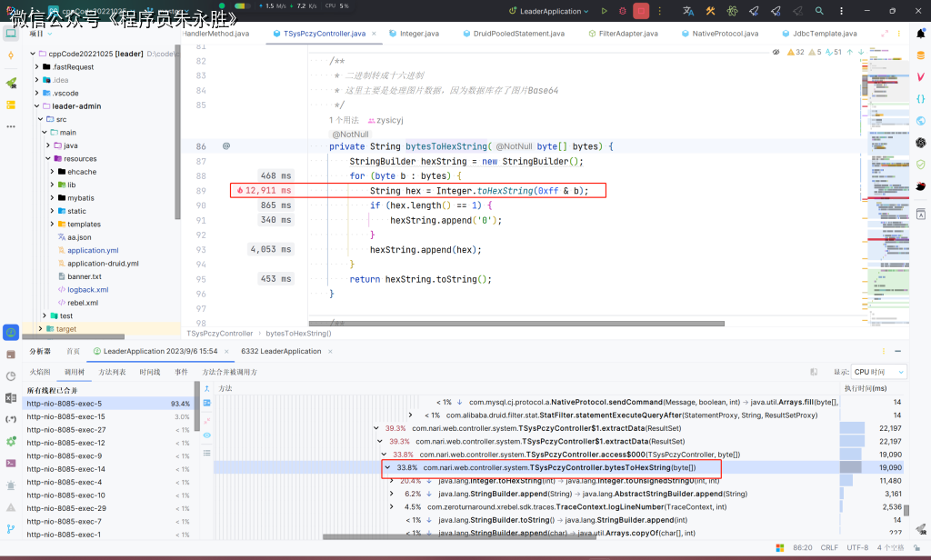The width and height of the screenshot is (931, 560).
Task: Collapse the leader-admin folder
Action: (36, 106)
